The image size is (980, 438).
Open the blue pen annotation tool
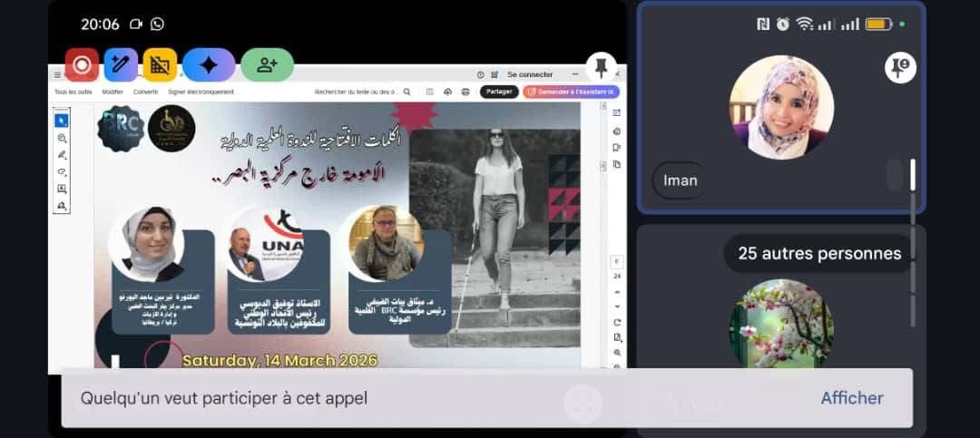(x=121, y=65)
